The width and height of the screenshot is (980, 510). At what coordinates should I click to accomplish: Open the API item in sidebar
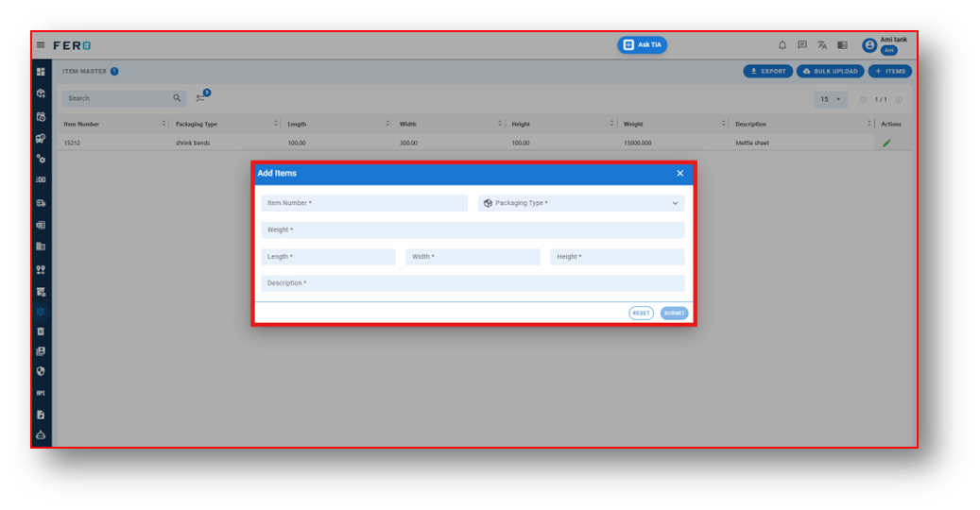pyautogui.click(x=41, y=393)
